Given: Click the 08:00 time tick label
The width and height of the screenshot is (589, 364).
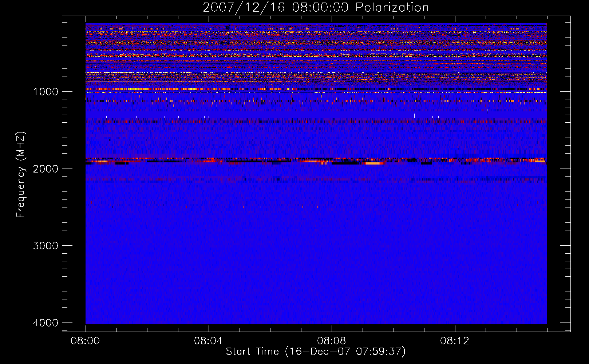Looking at the screenshot, I should tap(85, 341).
